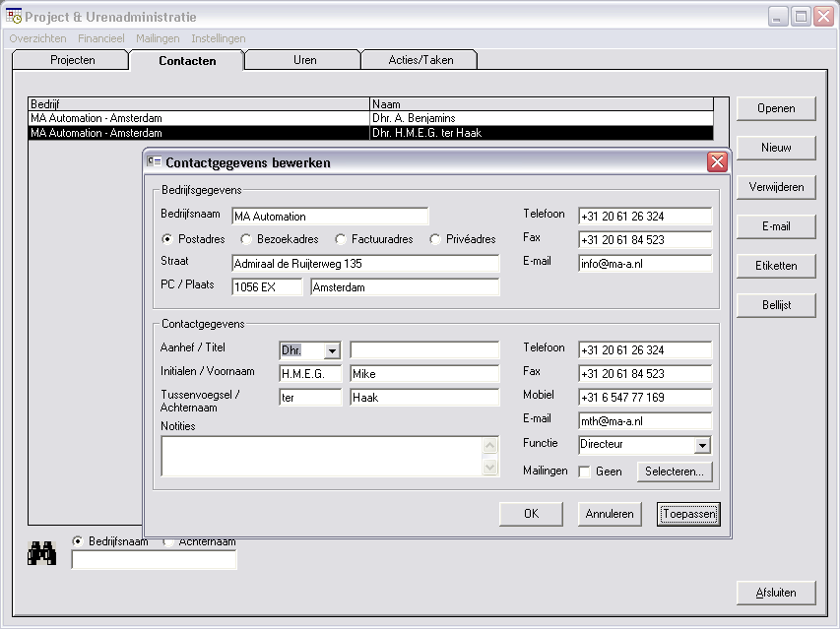Open the Instellingen menu
The image size is (840, 629).
coord(219,38)
